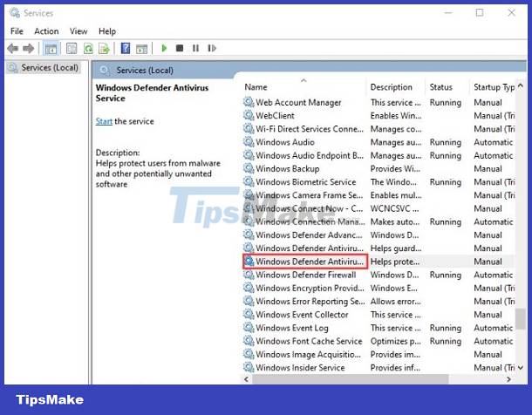This screenshot has width=532, height=415.
Task: Select highlighted Windows Defender Antivirus Helps prote row
Action: click(379, 262)
